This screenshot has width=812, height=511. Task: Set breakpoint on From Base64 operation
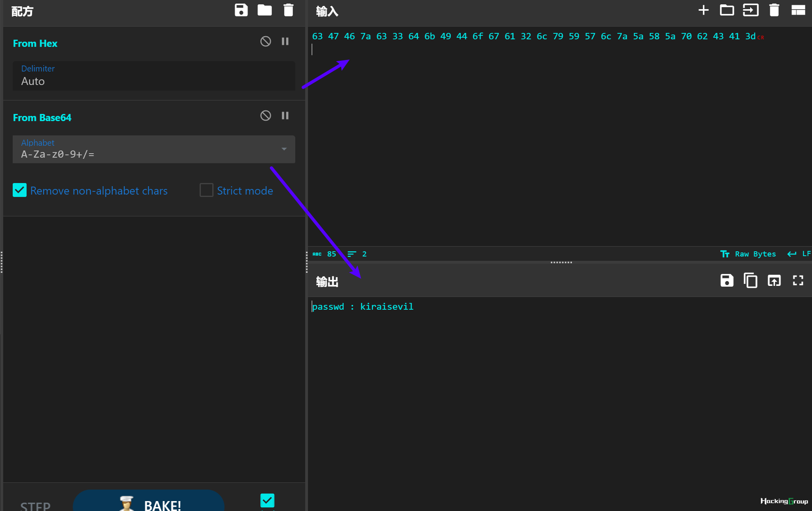[285, 116]
